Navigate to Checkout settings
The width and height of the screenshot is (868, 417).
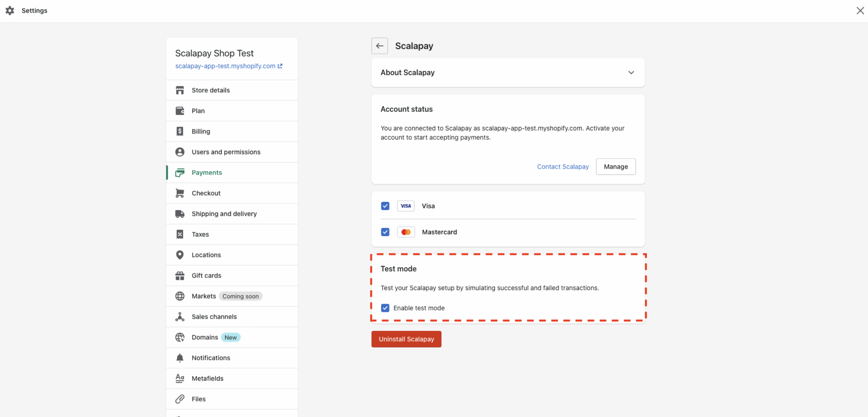click(232, 193)
